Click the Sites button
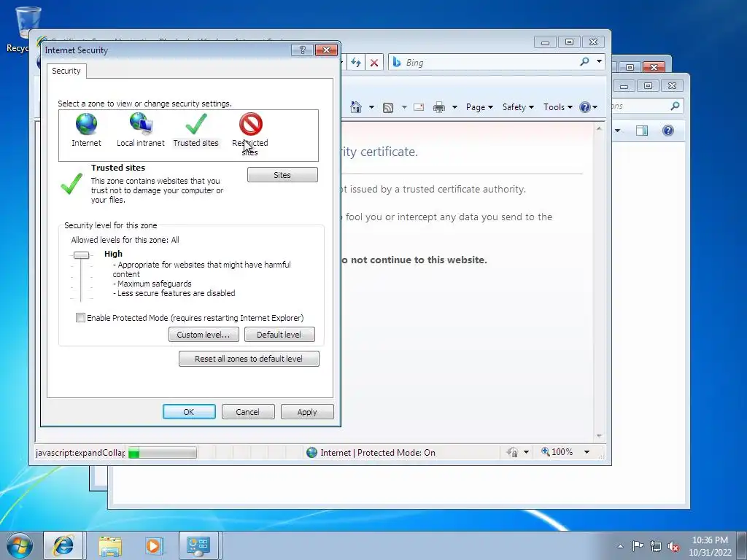The height and width of the screenshot is (560, 747). point(282,175)
